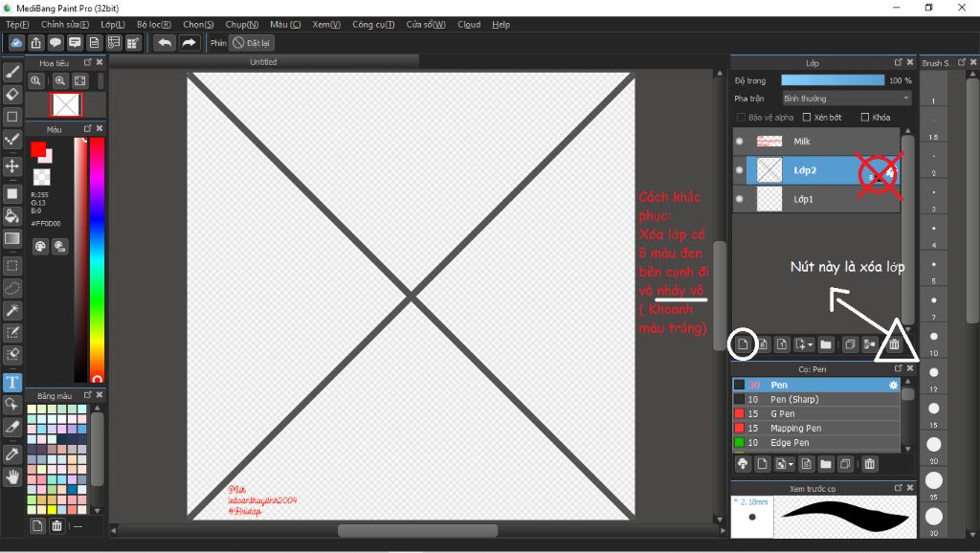Open the Bộ lọc(R) menu
980x553 pixels.
point(154,24)
